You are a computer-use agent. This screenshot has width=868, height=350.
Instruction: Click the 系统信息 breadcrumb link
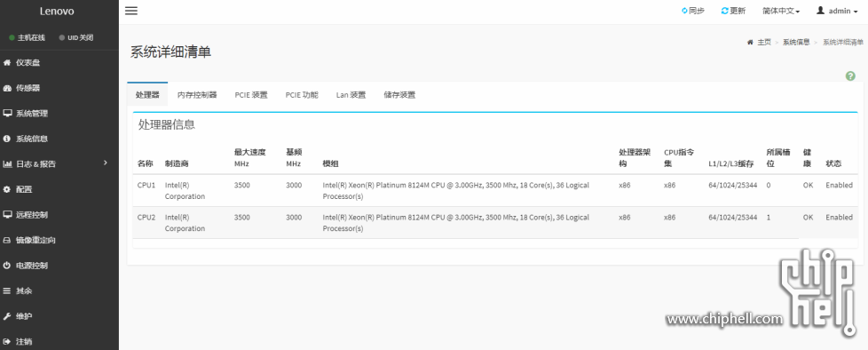796,42
